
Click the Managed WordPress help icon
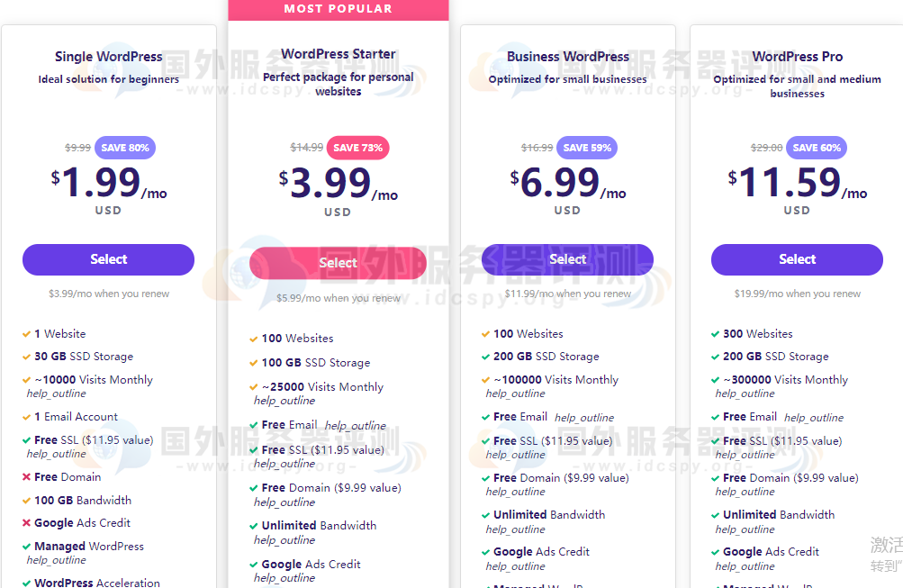[x=56, y=560]
